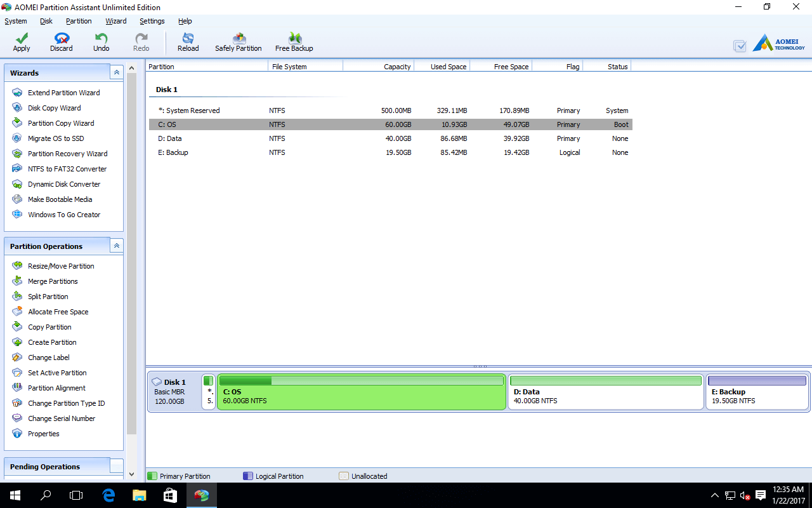Viewport: 812px width, 508px height.
Task: Collapse the Partition Operations panel
Action: pos(117,245)
